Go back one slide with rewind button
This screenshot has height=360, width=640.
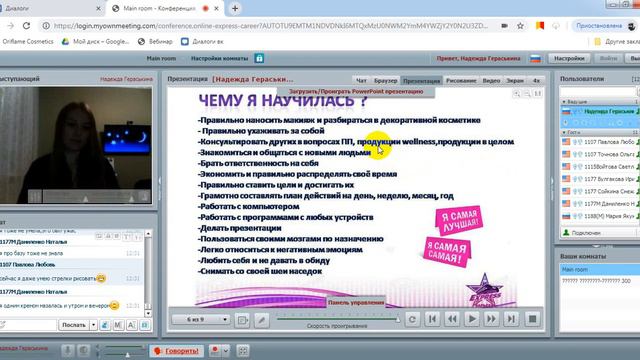(452, 319)
